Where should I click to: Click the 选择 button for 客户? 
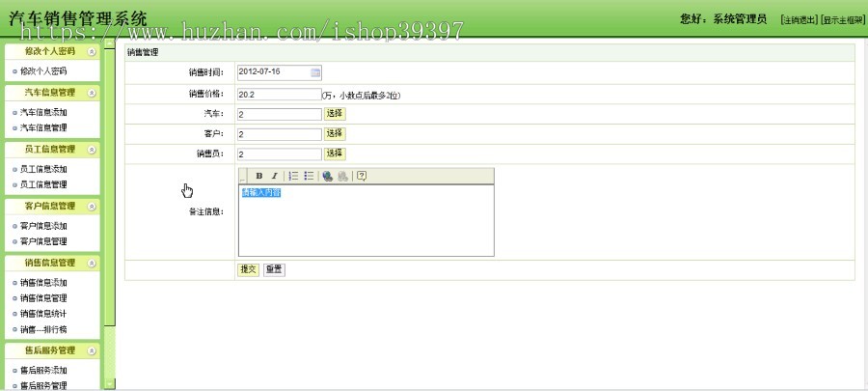[x=335, y=133]
